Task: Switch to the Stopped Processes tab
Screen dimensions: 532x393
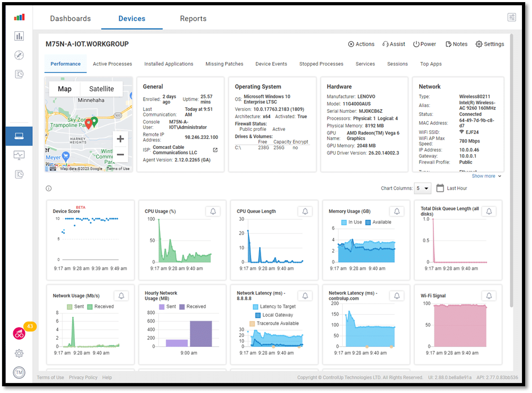Action: 321,64
